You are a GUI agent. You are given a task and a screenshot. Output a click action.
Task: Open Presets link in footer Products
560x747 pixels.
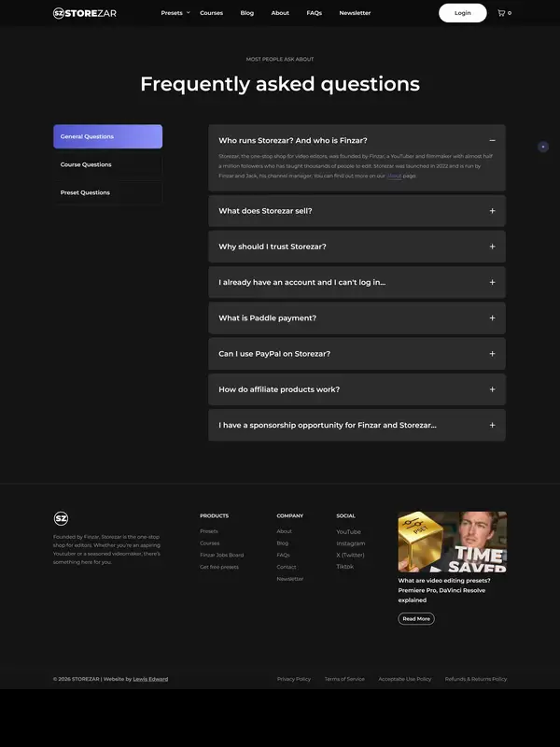209,531
